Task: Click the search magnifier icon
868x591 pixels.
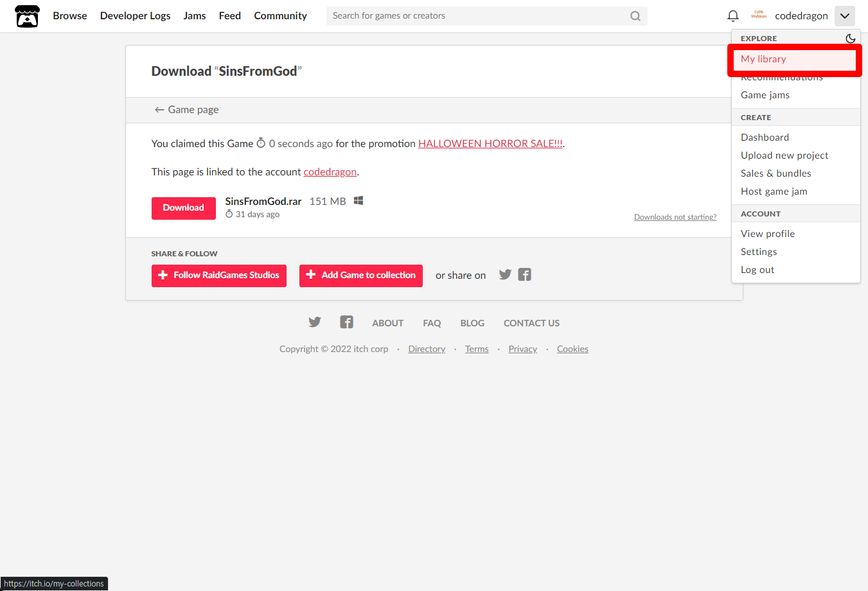Action: coord(635,16)
